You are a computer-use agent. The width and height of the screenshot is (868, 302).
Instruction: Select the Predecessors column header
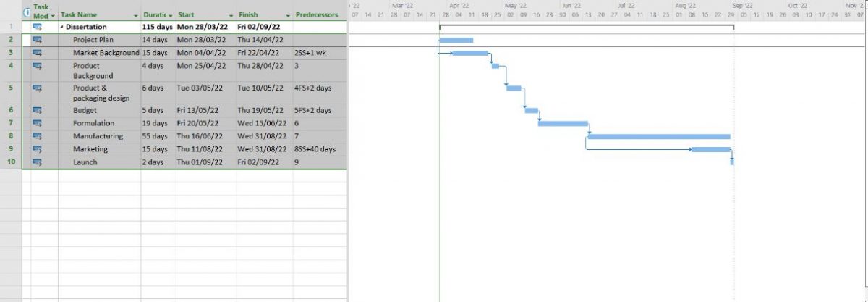[316, 14]
